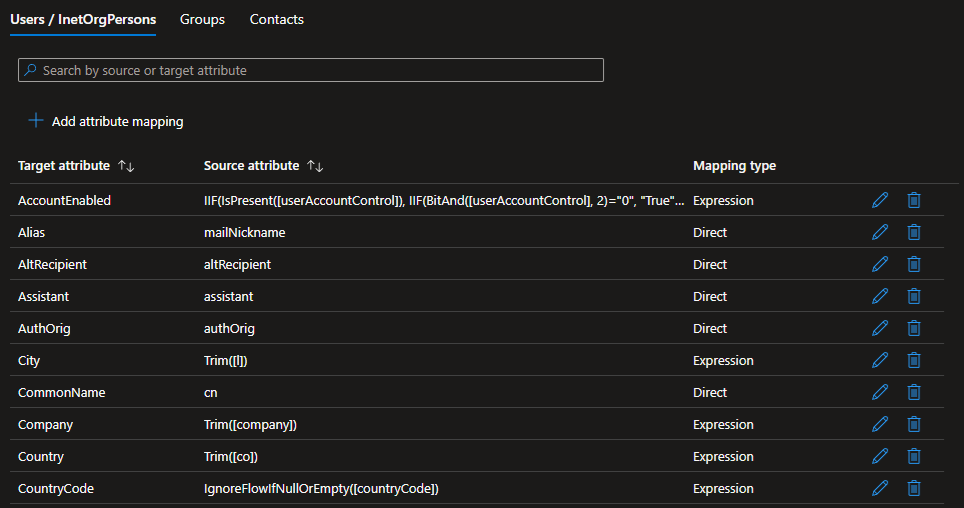
Task: Select the AltRecipient target attribute cell
Action: 52,264
